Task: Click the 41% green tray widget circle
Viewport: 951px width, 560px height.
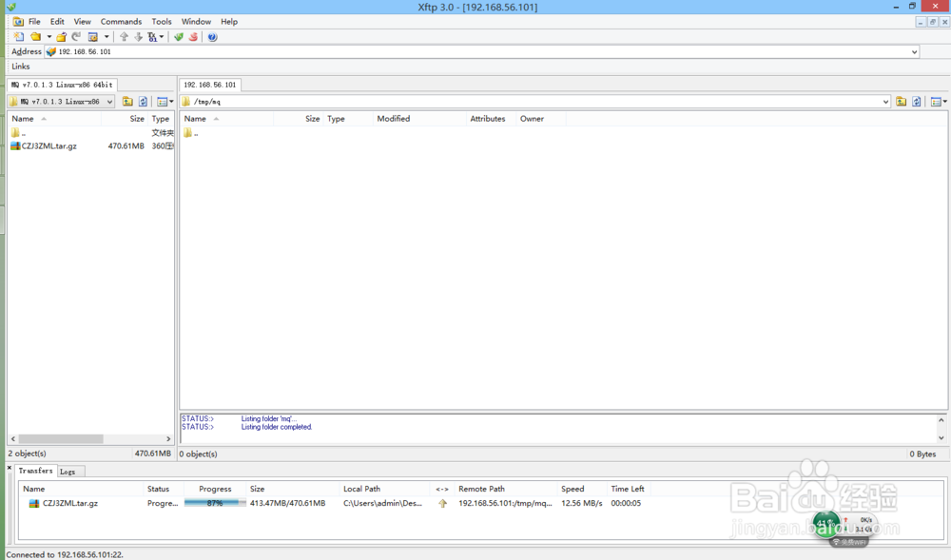Action: pos(825,523)
